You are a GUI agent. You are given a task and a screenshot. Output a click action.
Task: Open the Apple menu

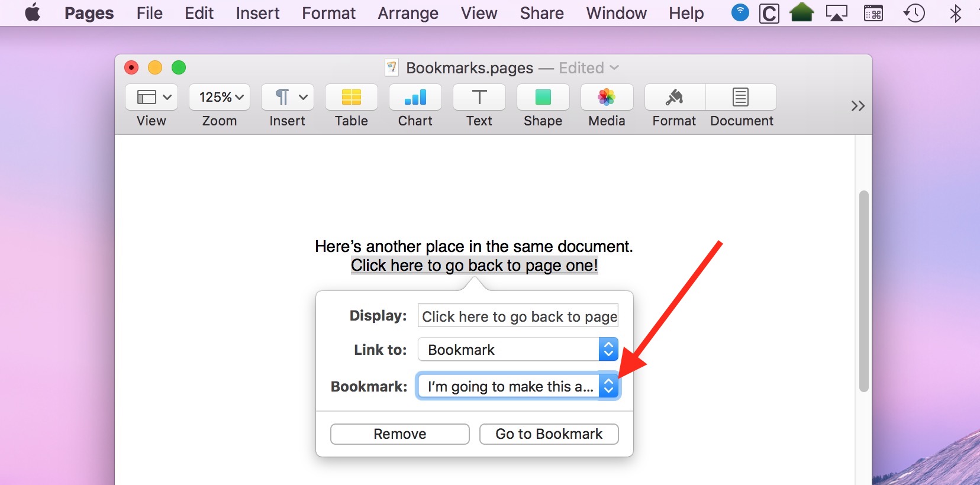pyautogui.click(x=33, y=12)
